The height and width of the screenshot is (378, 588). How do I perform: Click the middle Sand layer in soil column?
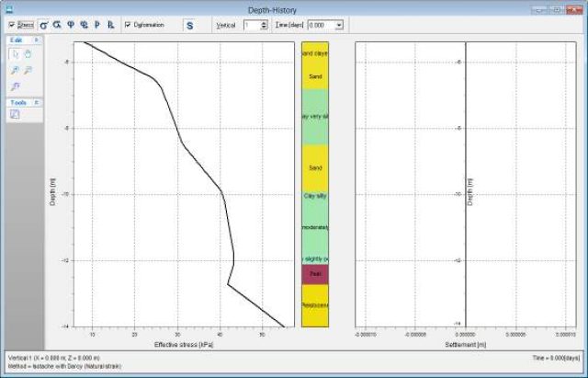click(315, 167)
